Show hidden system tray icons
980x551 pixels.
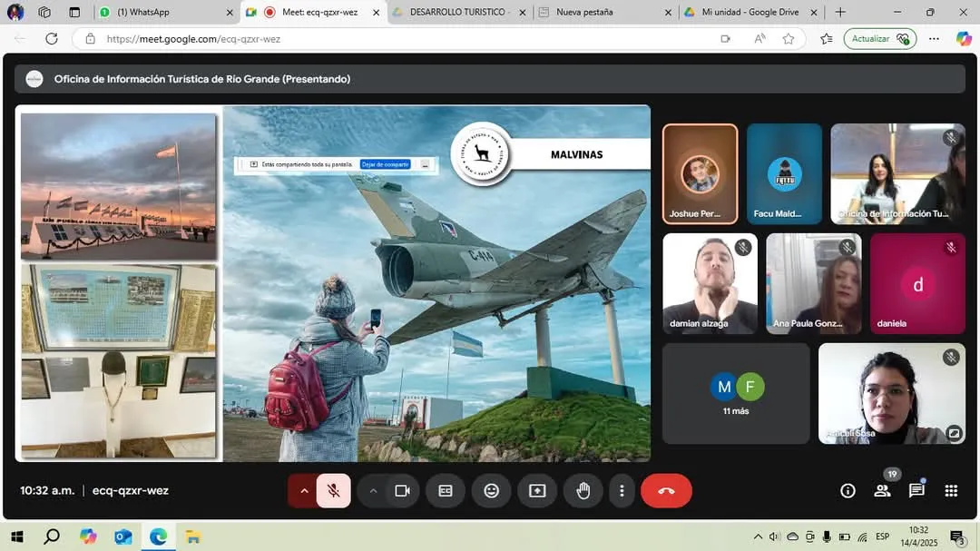pyautogui.click(x=758, y=536)
